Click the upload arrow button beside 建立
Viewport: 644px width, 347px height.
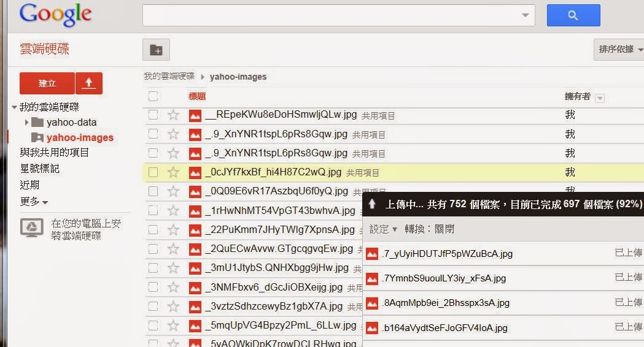coord(89,83)
